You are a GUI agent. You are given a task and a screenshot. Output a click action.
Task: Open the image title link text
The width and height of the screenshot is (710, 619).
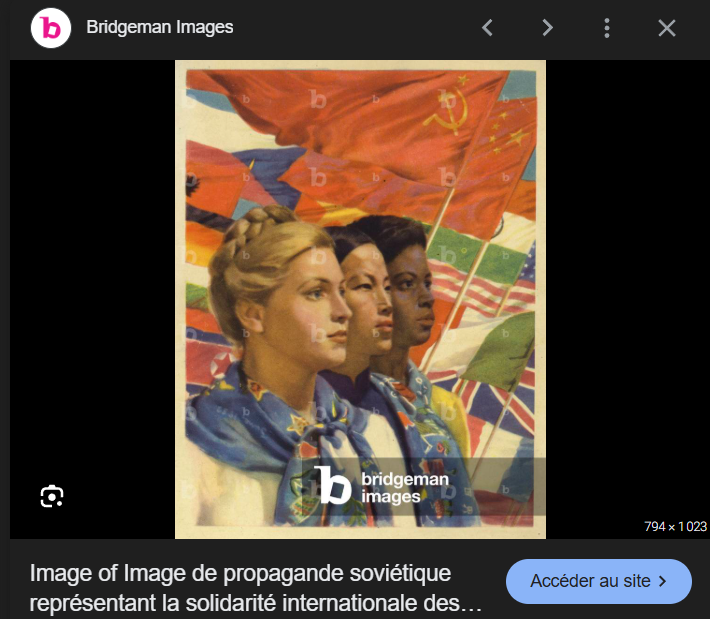[256, 588]
